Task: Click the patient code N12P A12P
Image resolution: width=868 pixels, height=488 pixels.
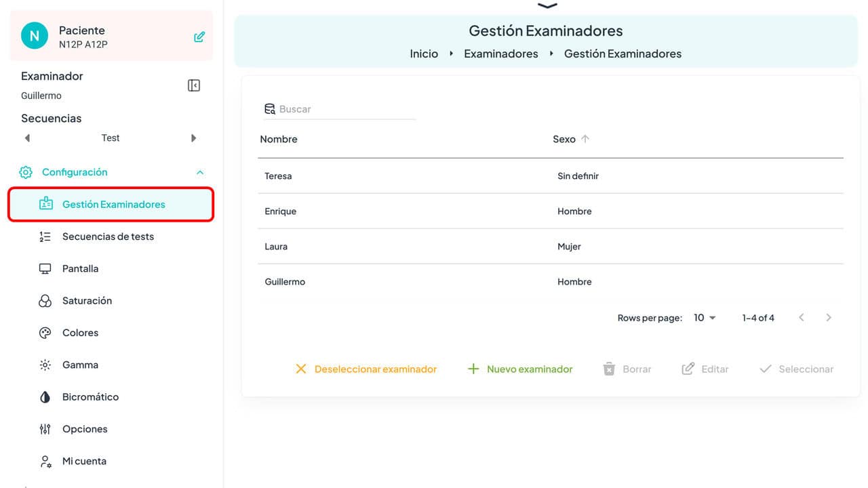Action: pos(83,45)
